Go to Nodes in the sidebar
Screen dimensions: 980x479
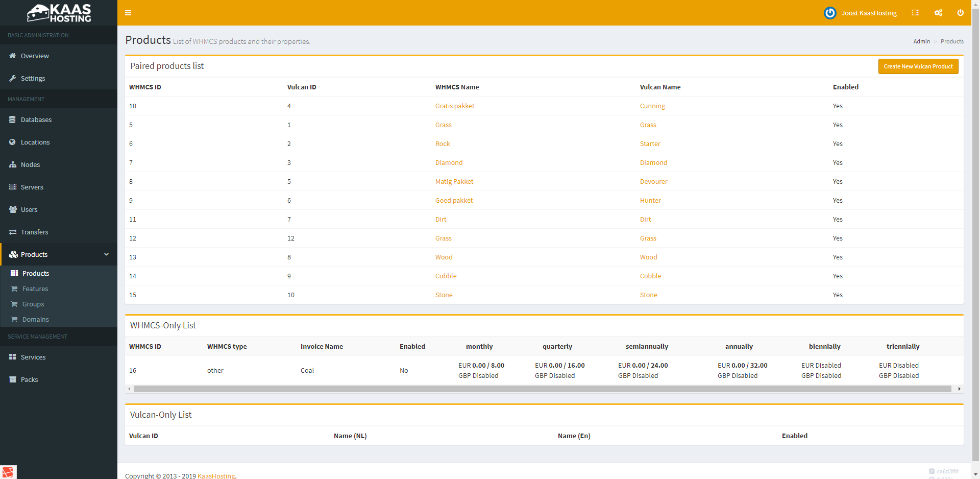pyautogui.click(x=30, y=164)
